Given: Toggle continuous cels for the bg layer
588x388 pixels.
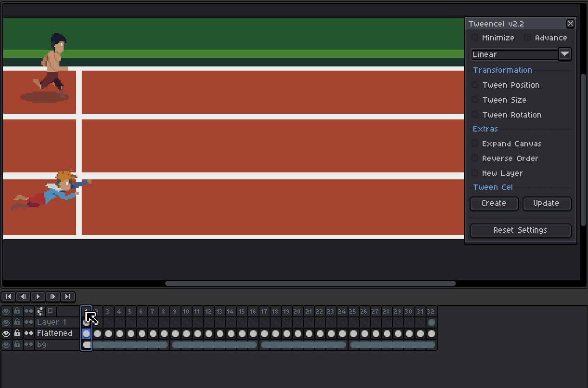Looking at the screenshot, I should click(29, 344).
